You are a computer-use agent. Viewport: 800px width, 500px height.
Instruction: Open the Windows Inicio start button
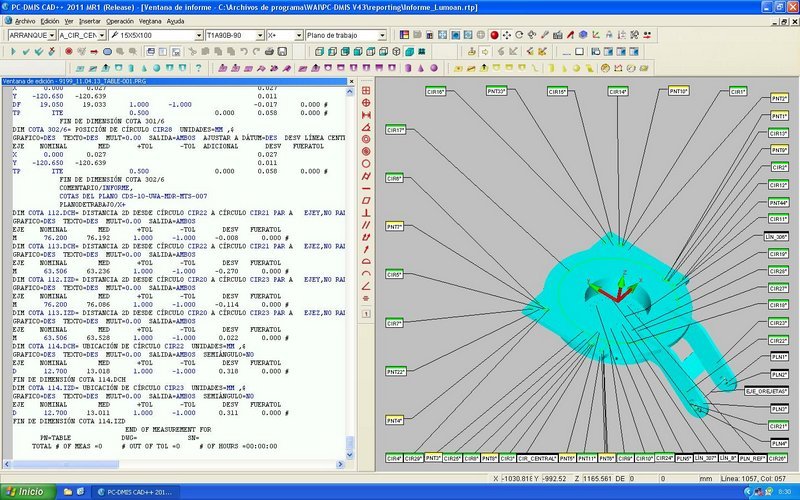click(x=28, y=492)
